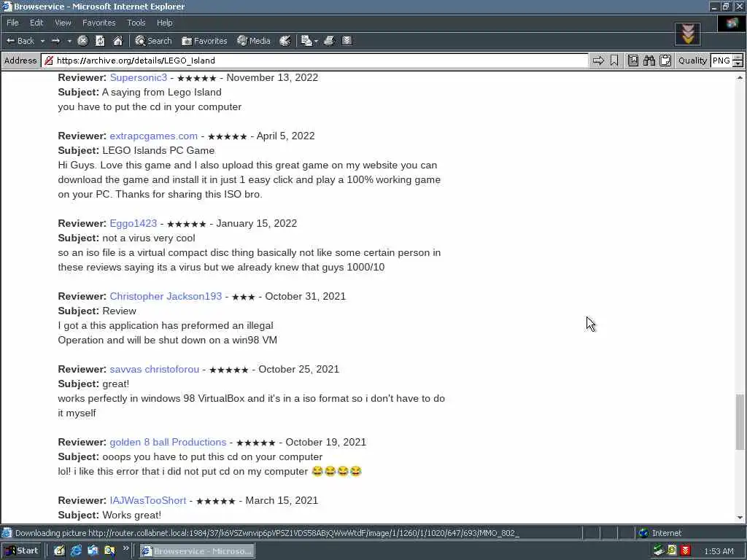Expand quick launch overflow chevron

125,548
